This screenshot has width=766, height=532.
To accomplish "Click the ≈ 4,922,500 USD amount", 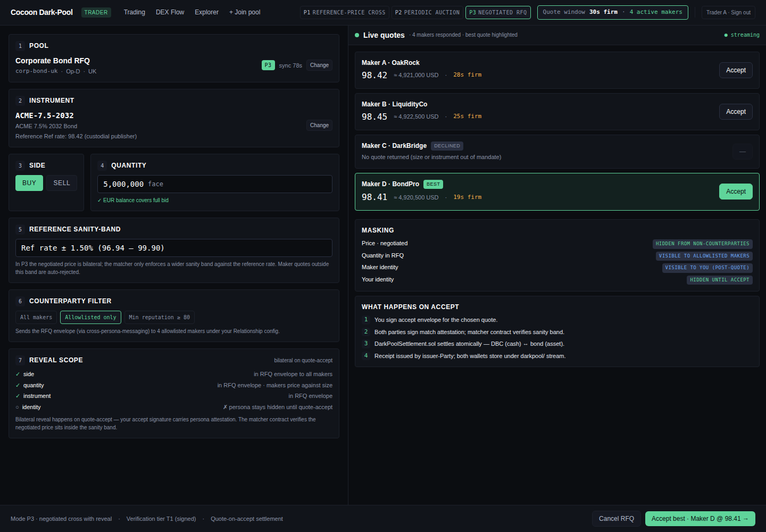I will [x=416, y=117].
